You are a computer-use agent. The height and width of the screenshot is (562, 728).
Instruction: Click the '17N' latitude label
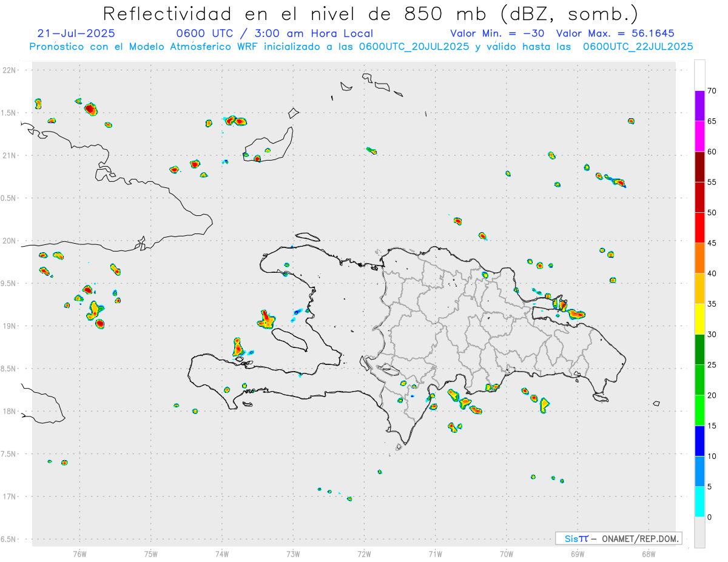pos(10,497)
